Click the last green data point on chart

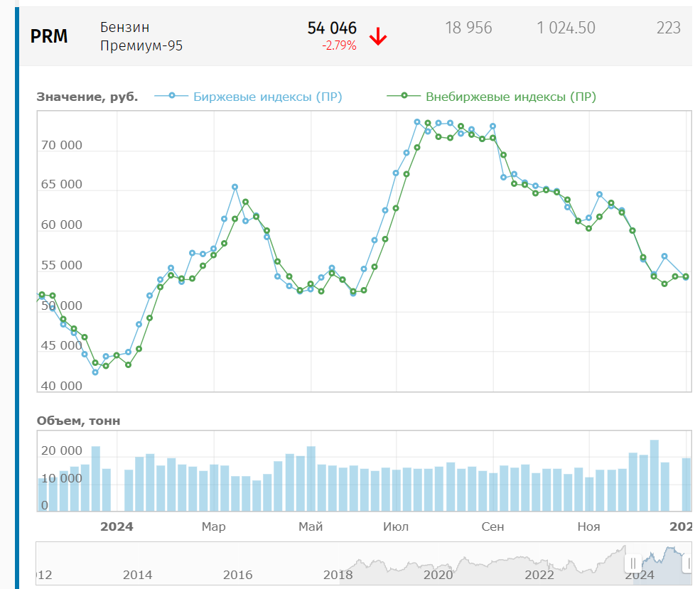pyautogui.click(x=686, y=277)
